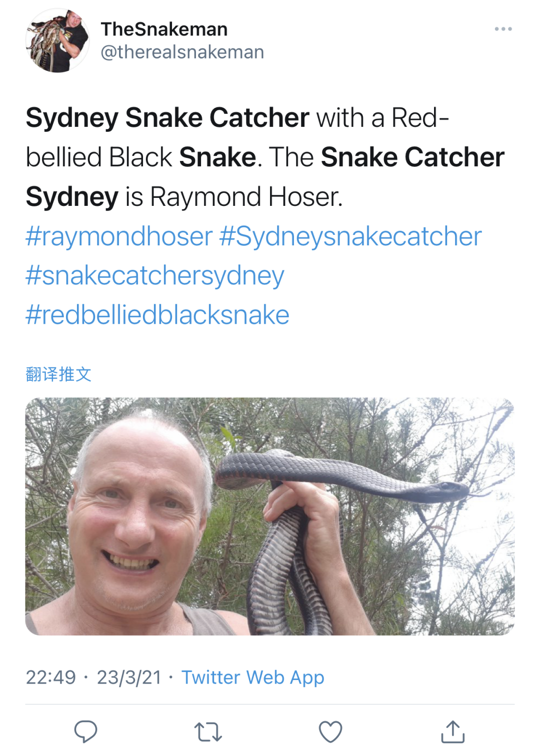The height and width of the screenshot is (756, 540).
Task: Follow the #snakecatchersydney hashtag link
Action: (155, 276)
